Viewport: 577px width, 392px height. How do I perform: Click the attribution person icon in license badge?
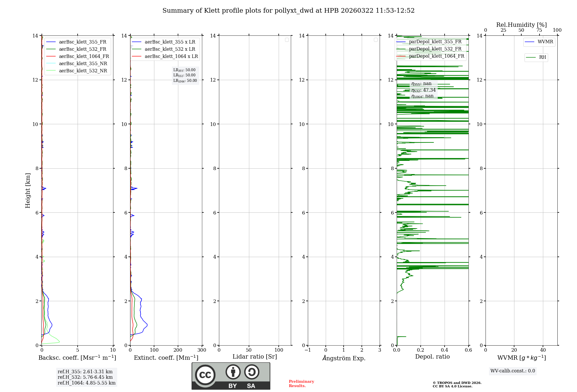[x=233, y=372]
